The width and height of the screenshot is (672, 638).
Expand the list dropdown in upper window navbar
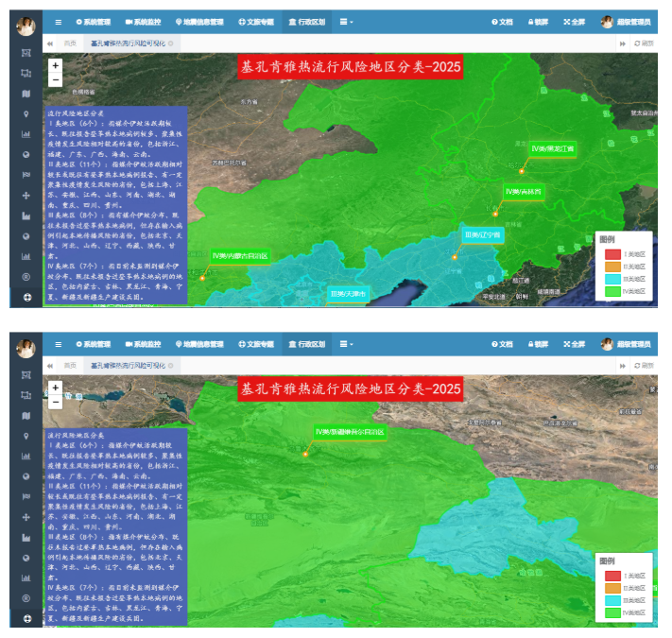346,22
